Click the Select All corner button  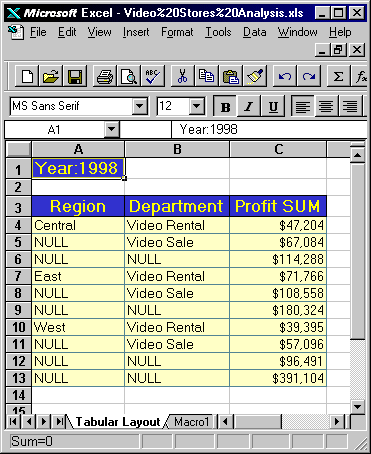point(19,149)
